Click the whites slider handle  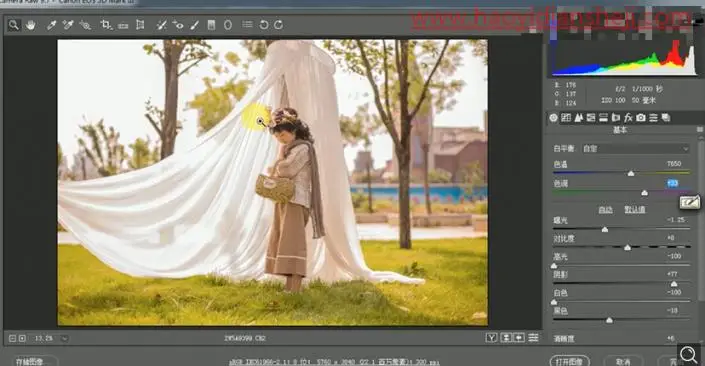(x=554, y=302)
